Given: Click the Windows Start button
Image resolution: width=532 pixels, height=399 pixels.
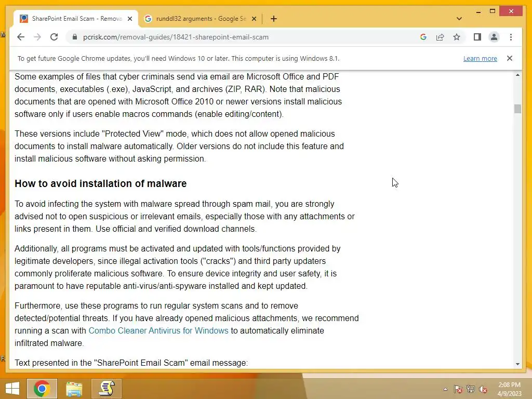Looking at the screenshot, I should pos(12,389).
